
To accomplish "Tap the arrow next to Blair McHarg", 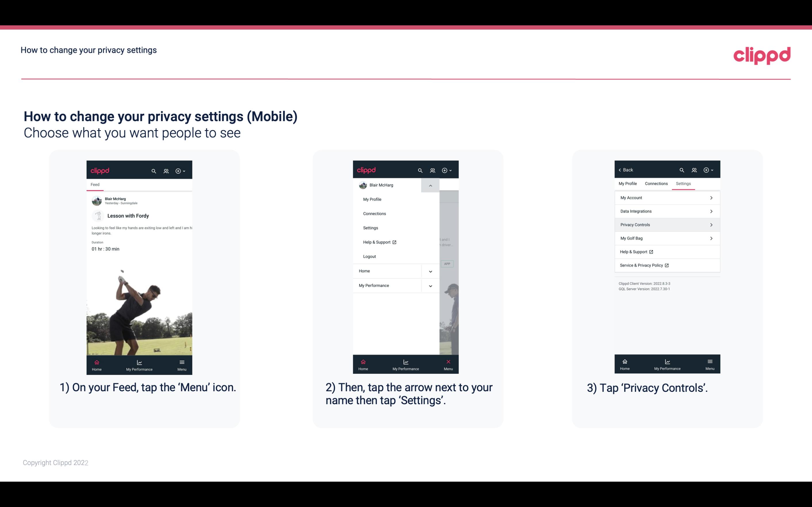I will point(430,185).
